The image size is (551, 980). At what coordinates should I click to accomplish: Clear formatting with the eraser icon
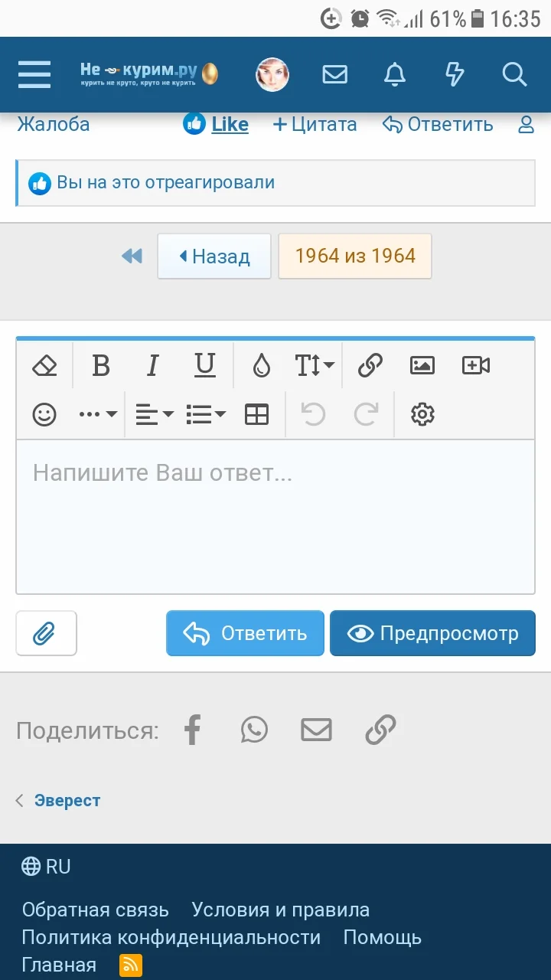pos(44,365)
